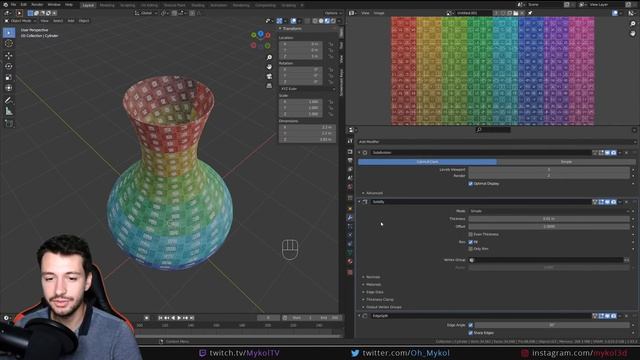
Task: Open the Solidify Mode dropdown
Action: pos(549,211)
